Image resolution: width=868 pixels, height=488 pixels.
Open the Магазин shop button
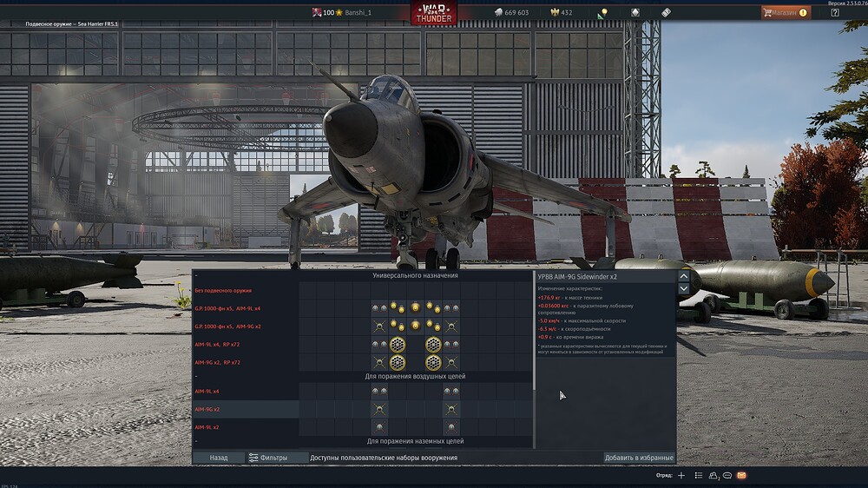coord(786,12)
